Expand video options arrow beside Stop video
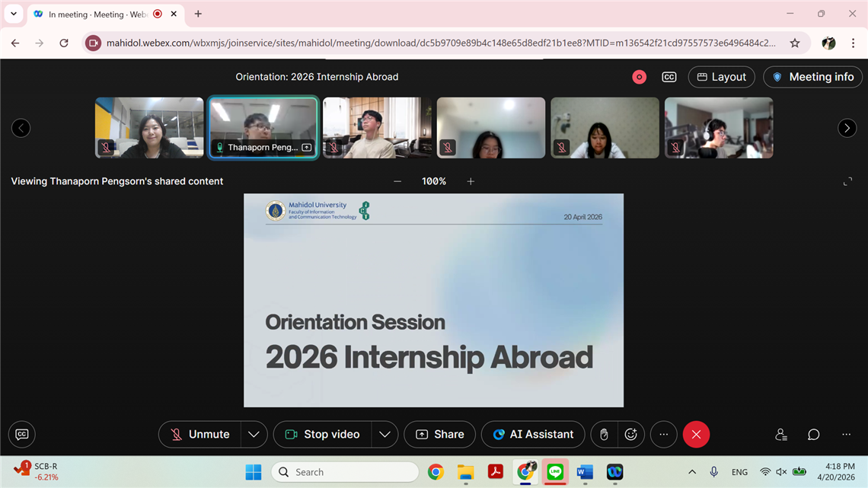The width and height of the screenshot is (868, 488). (x=385, y=434)
